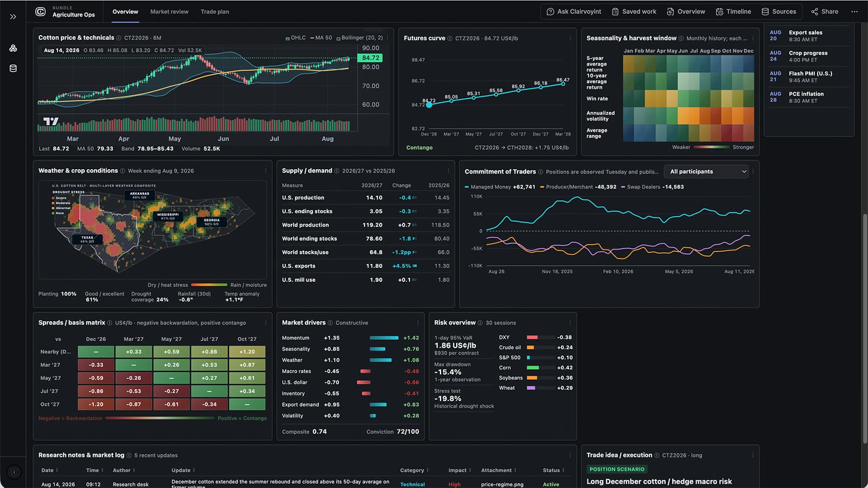Open the Timeline view in header
The width and height of the screenshot is (868, 488).
(733, 11)
